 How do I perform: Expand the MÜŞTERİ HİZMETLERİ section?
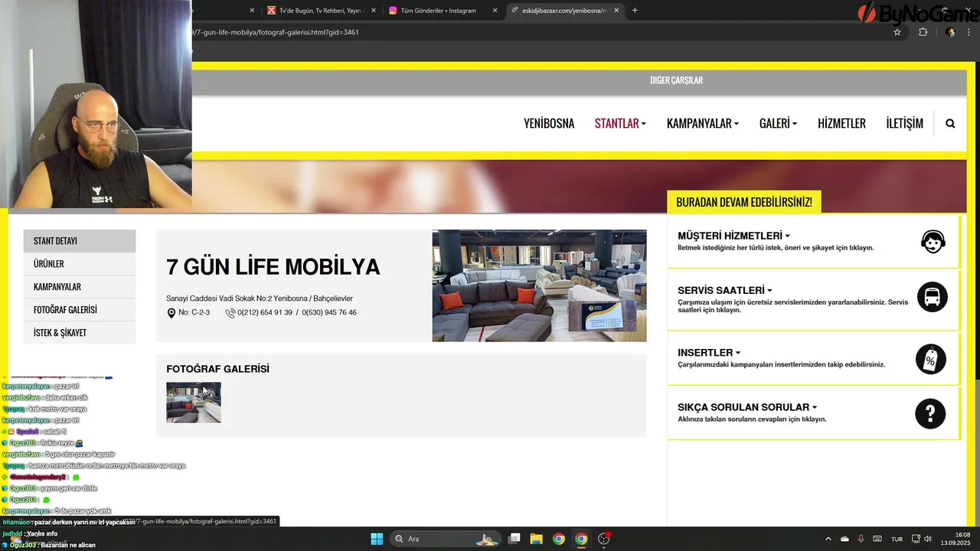coord(733,236)
